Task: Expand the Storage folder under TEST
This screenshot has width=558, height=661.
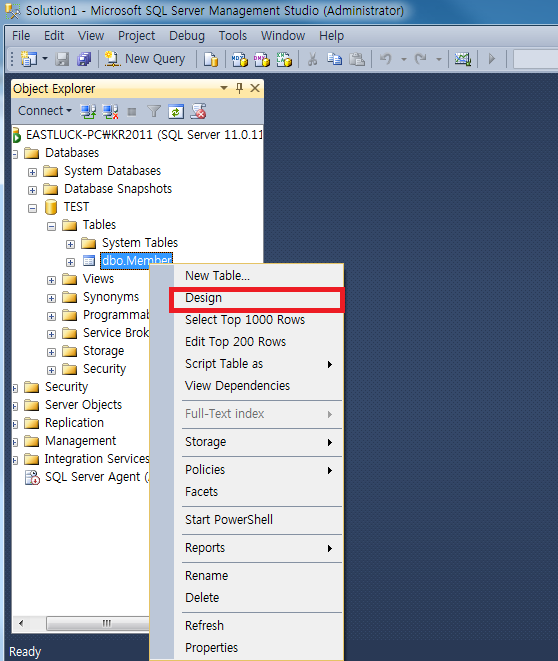Action: tap(51, 353)
